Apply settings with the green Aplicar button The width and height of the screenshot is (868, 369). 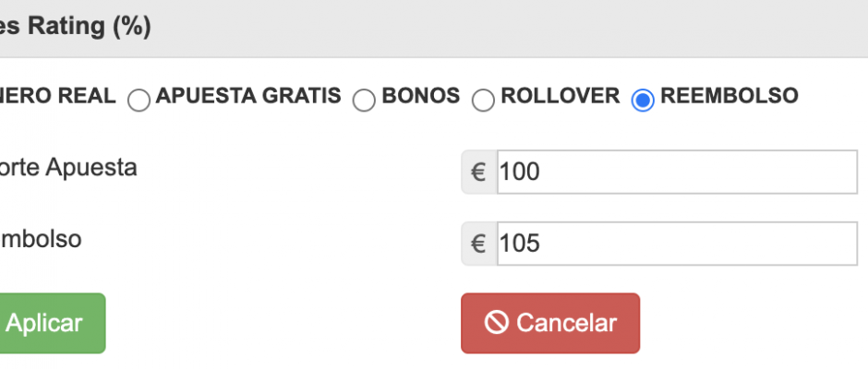click(x=53, y=323)
